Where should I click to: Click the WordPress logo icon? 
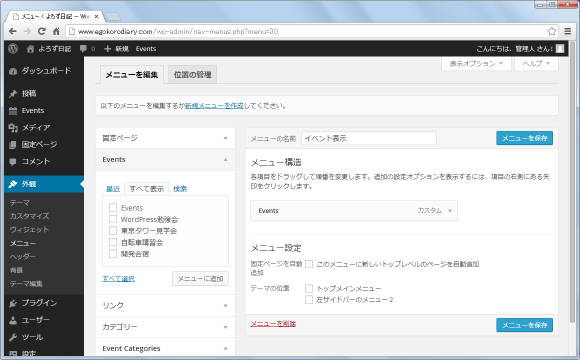click(x=13, y=48)
